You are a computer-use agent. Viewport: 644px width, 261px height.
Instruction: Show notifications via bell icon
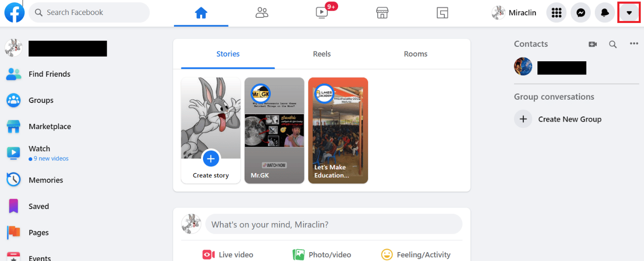point(605,13)
